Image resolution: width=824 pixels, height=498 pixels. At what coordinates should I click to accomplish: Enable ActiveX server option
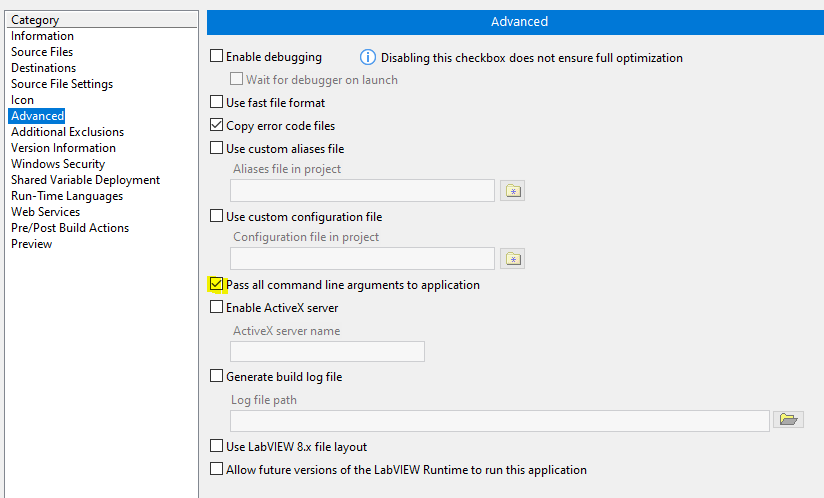[217, 307]
